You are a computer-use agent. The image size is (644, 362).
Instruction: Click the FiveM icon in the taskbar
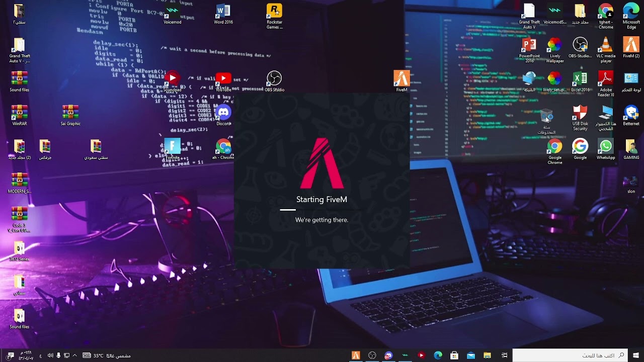pos(356,355)
